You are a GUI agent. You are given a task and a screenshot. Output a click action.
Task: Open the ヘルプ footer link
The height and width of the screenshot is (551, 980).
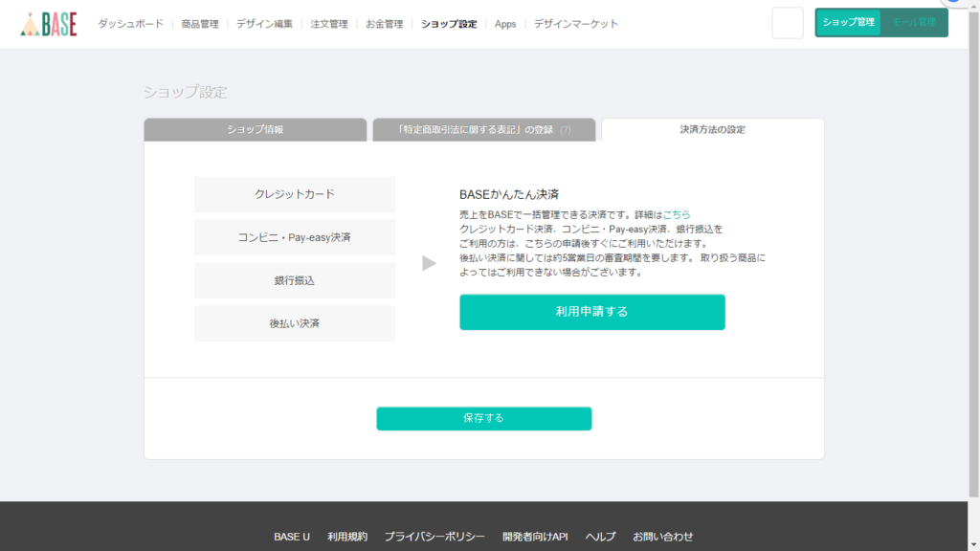pos(600,537)
